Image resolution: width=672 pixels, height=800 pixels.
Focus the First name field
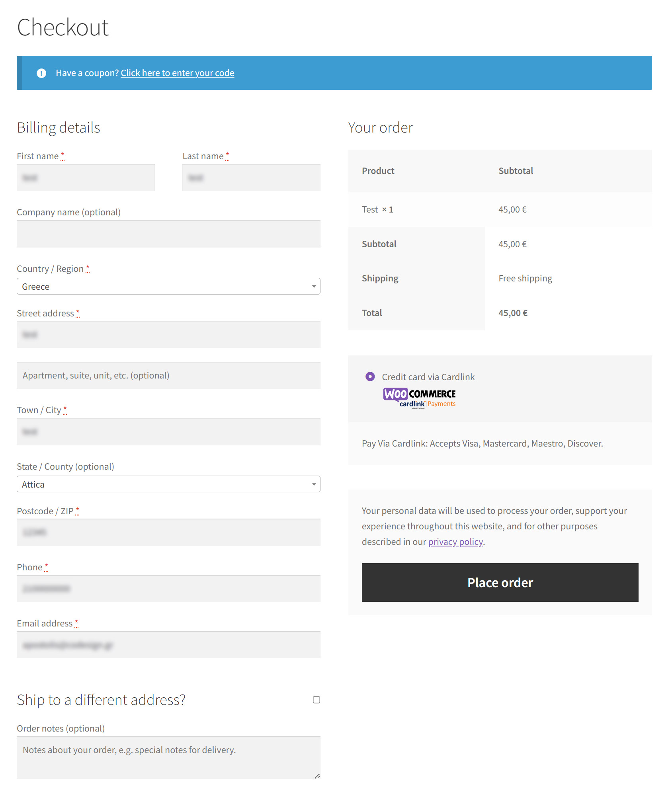pos(86,178)
